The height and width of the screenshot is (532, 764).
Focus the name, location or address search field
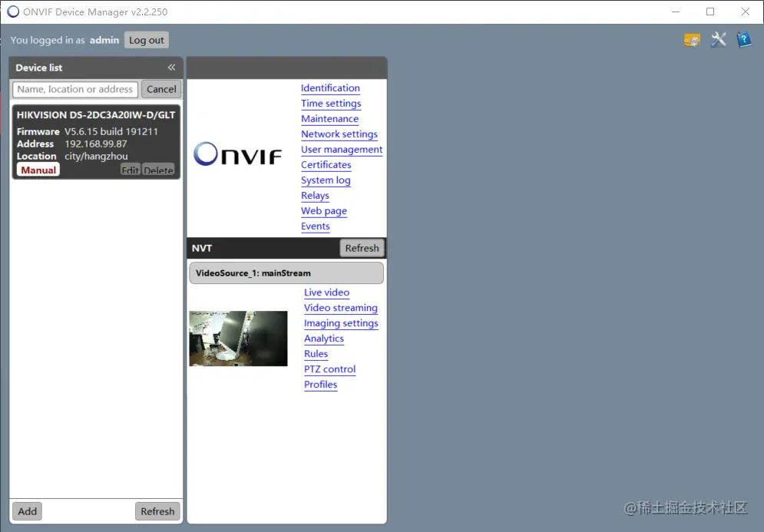point(75,89)
